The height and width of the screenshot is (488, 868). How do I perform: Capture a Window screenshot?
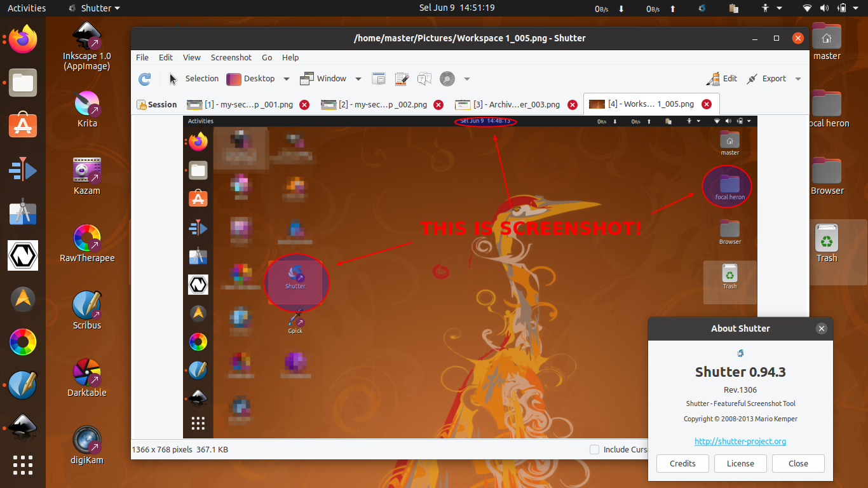coord(323,79)
